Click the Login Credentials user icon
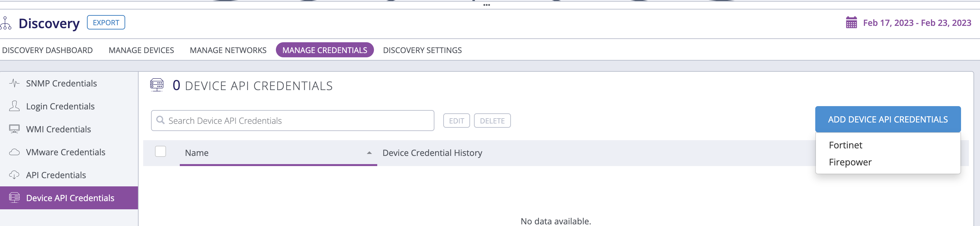Screen dimensions: 980x226 tap(14, 106)
